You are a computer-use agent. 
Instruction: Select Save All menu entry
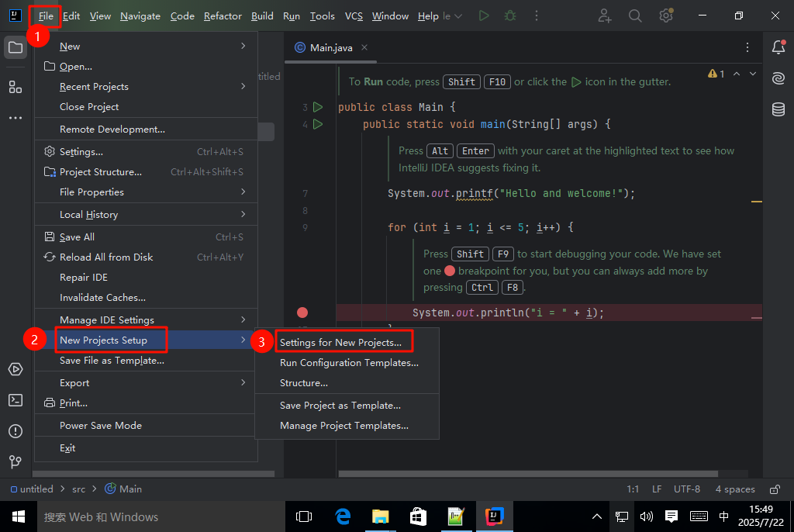pos(146,237)
